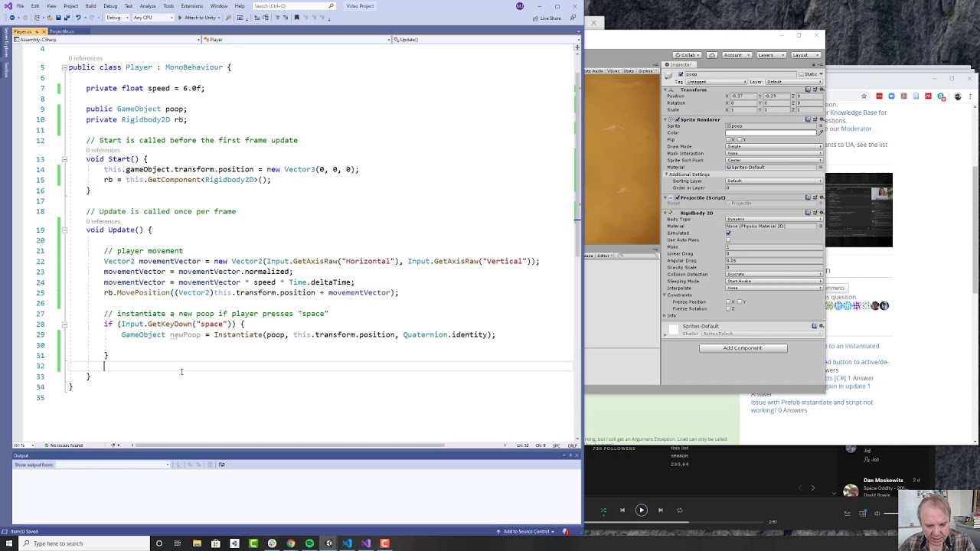Screen dimensions: 980x551
Task: Click the Save All toolbar icon
Action: pos(66,18)
